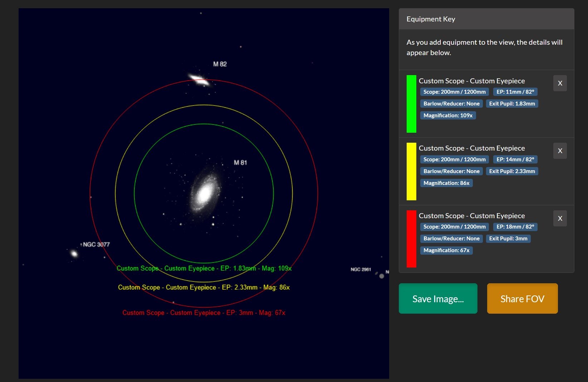
Task: Click the 'Exit Pupil: 1.83mm' badge
Action: point(512,104)
